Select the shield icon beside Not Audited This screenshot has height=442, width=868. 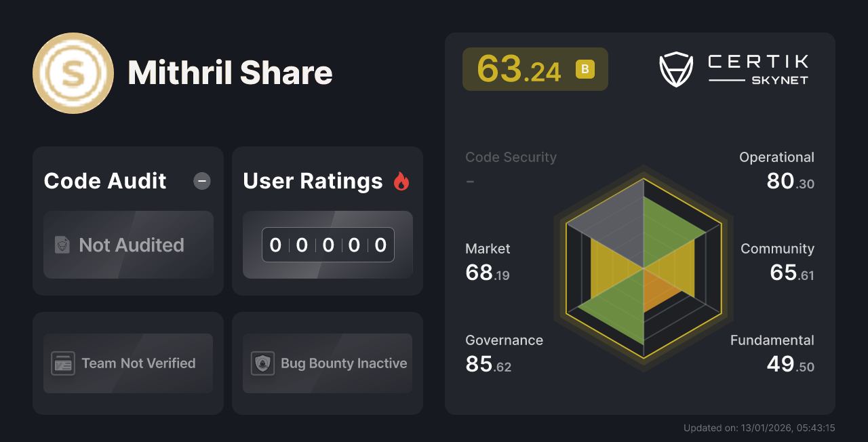(61, 245)
